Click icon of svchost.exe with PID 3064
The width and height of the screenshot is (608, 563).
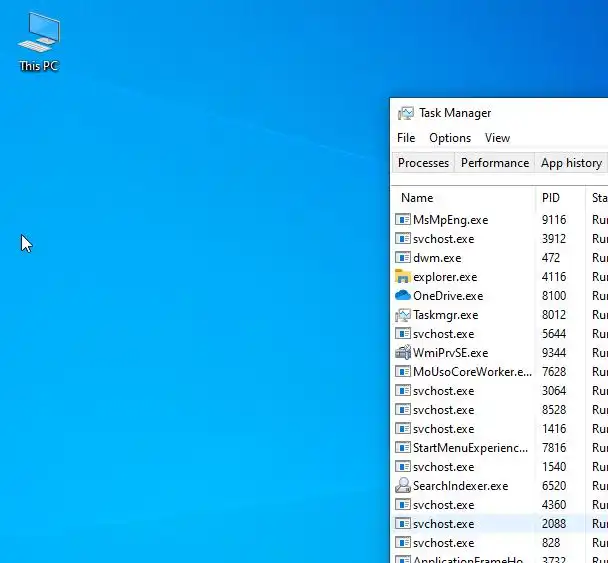(x=402, y=390)
